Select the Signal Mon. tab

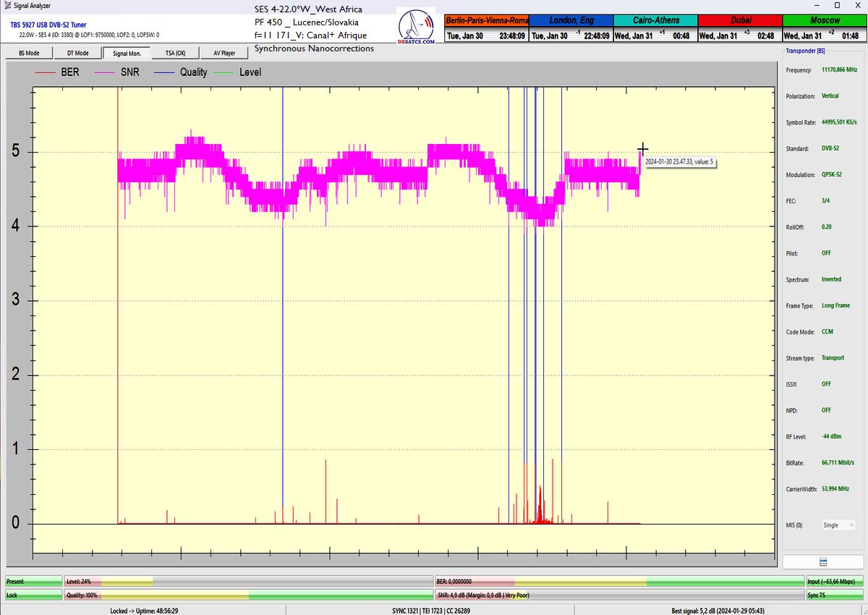pyautogui.click(x=127, y=53)
